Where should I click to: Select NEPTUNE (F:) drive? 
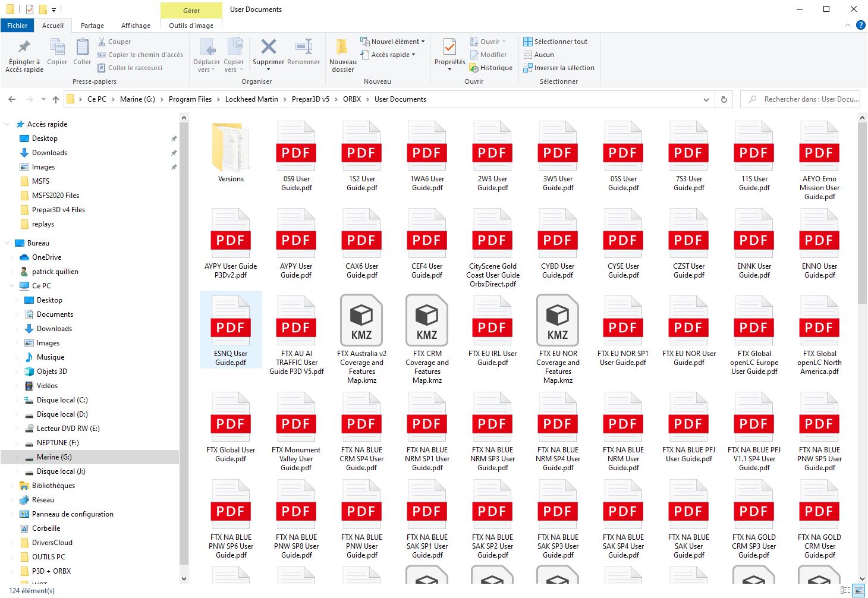(x=57, y=443)
